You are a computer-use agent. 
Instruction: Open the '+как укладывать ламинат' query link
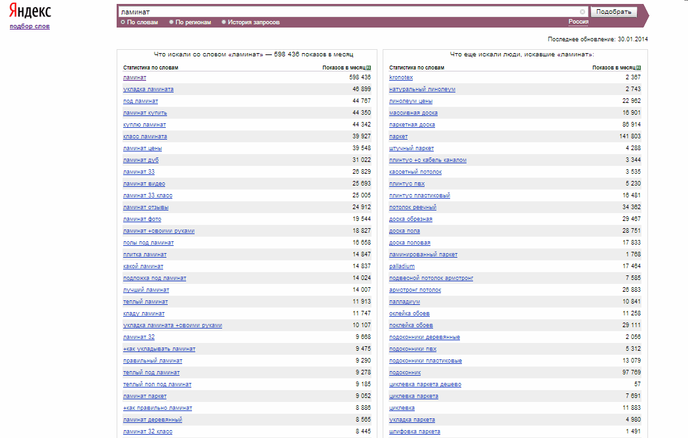click(x=159, y=349)
